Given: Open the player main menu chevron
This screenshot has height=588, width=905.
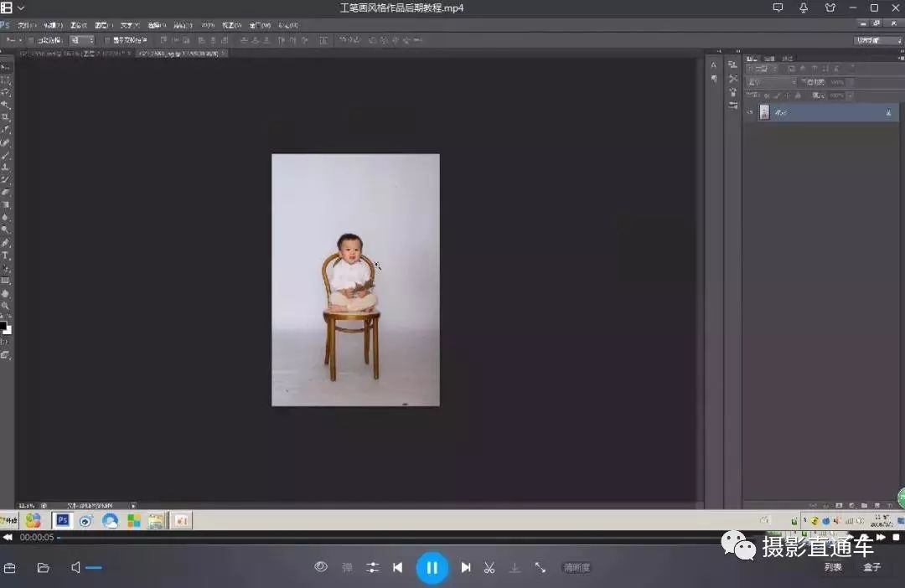Looking at the screenshot, I should point(21,8).
